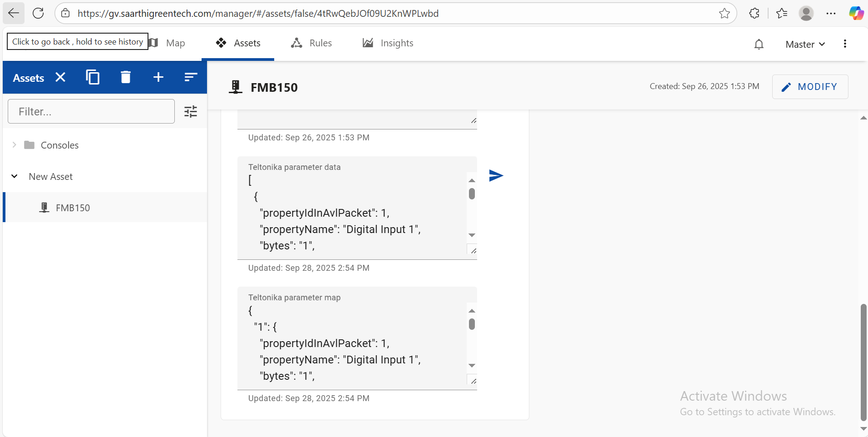The image size is (868, 437).
Task: Open the sort options icon
Action: 191,77
